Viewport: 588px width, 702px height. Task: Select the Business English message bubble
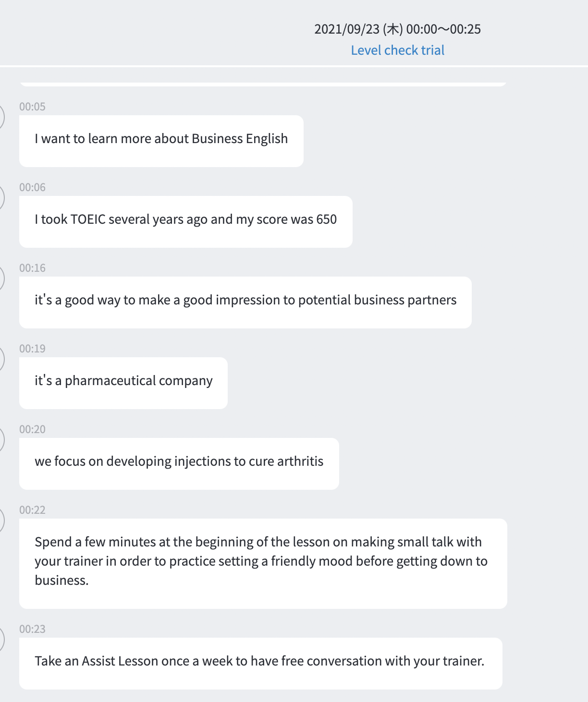coord(161,141)
